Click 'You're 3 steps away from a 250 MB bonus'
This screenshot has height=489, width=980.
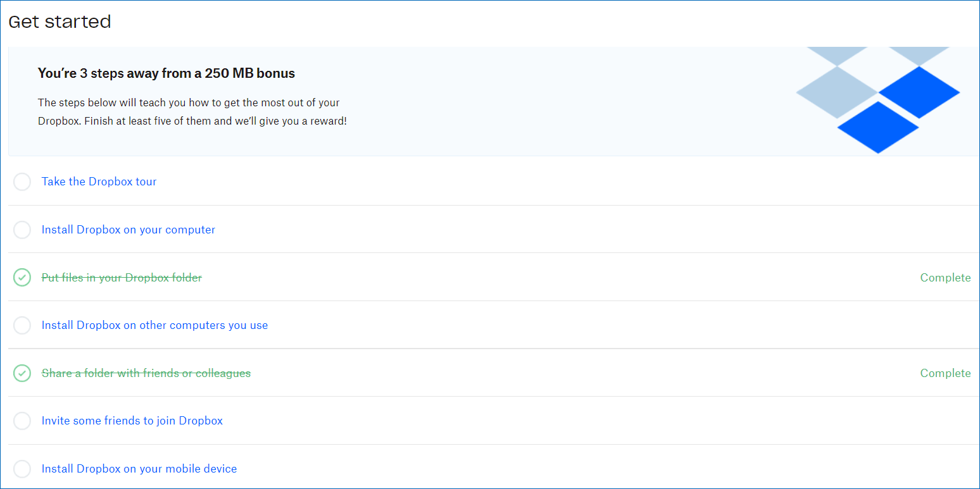[166, 73]
